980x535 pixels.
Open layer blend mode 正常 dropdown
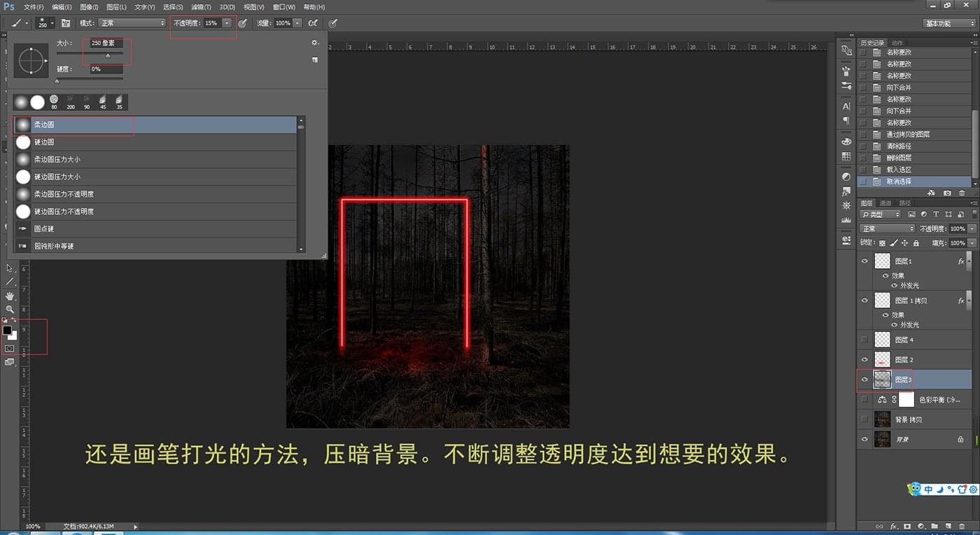click(888, 229)
